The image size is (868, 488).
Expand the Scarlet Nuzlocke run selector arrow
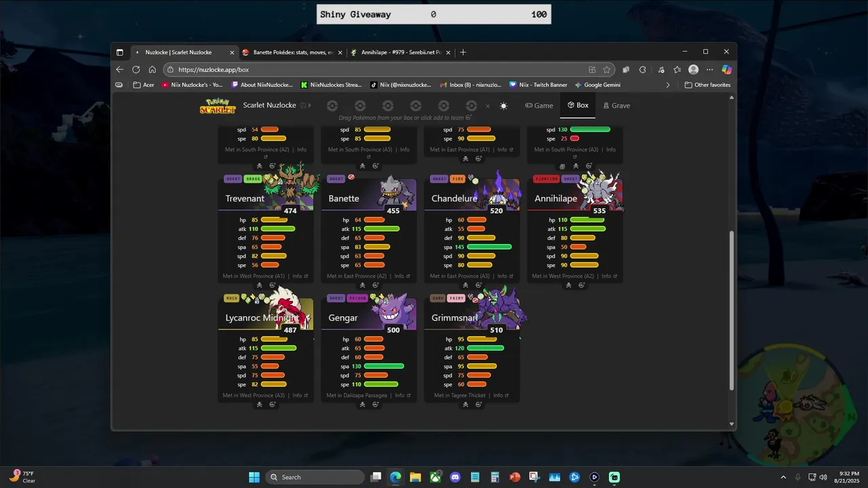[310, 106]
